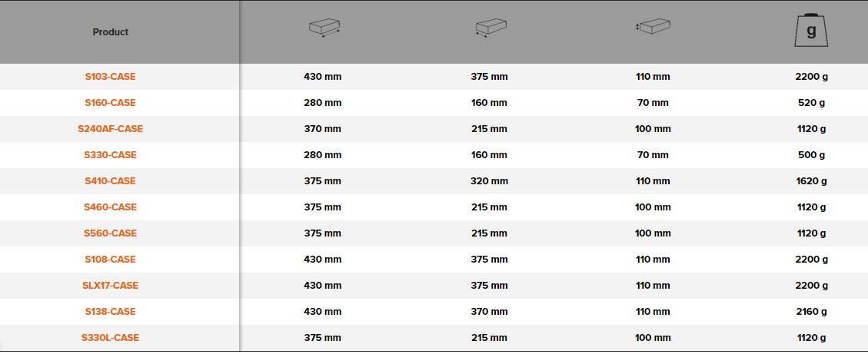Select the S240AF-CASE product link
This screenshot has width=868, height=354.
pos(111,129)
